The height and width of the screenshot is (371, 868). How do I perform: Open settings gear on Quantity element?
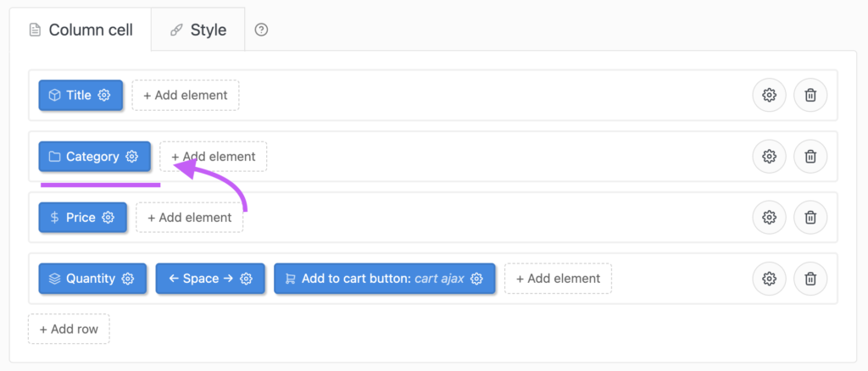(x=128, y=278)
